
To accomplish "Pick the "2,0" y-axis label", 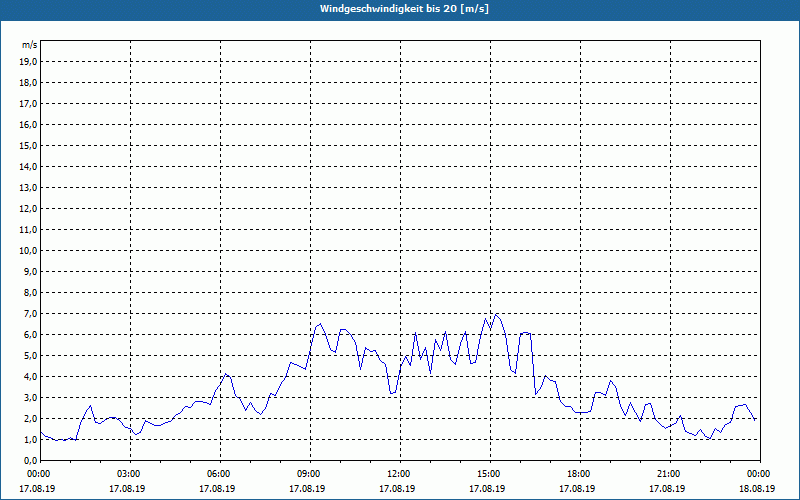I will click(30, 418).
